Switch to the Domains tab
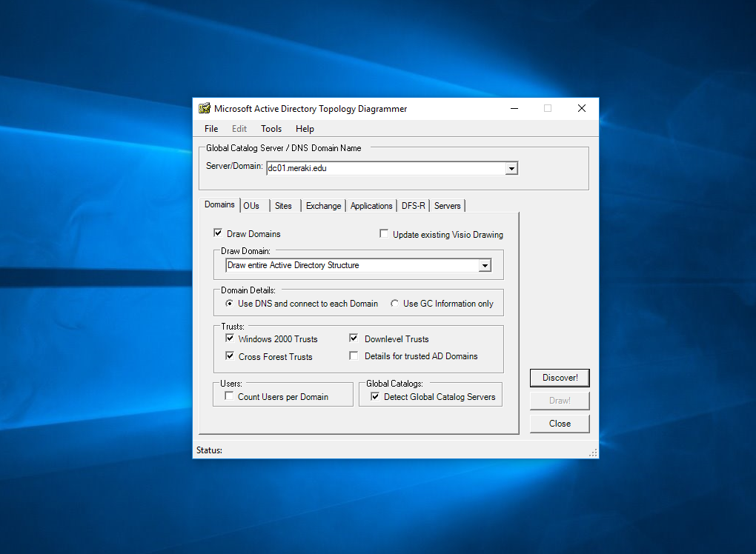The height and width of the screenshot is (554, 756). [x=219, y=204]
